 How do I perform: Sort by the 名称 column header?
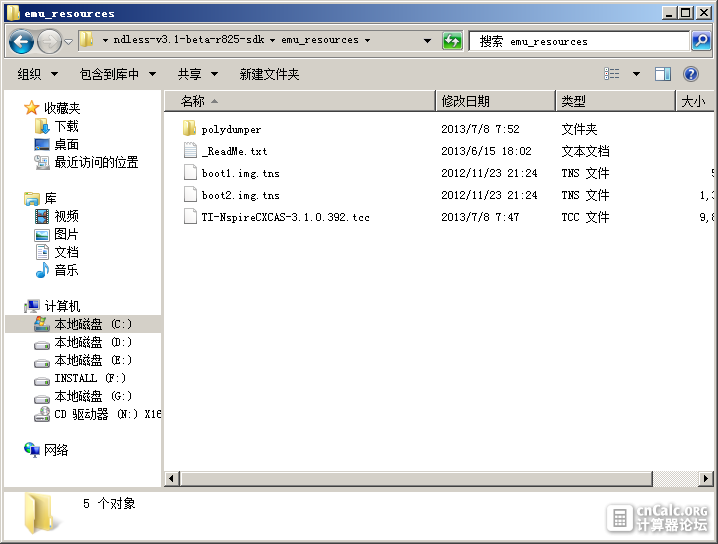point(299,101)
